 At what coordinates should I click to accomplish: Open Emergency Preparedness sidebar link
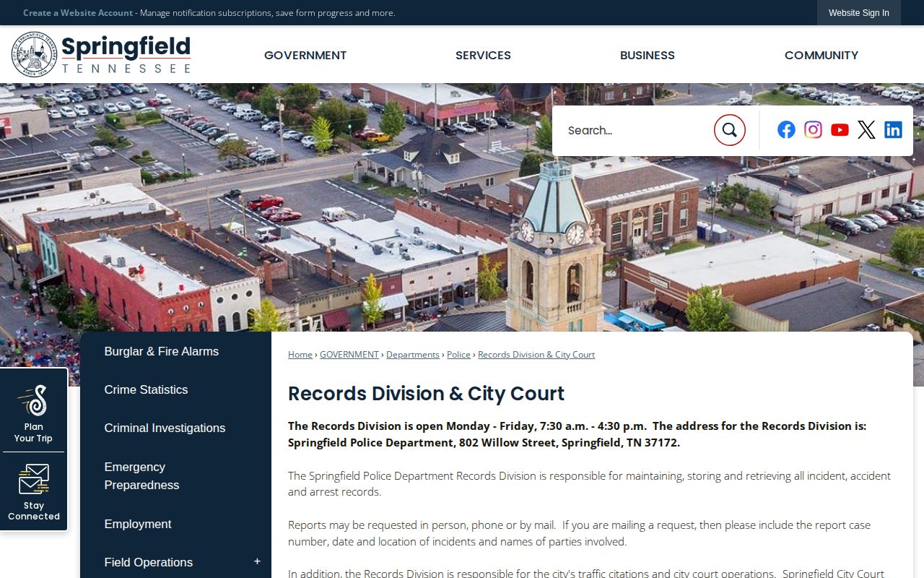point(141,476)
